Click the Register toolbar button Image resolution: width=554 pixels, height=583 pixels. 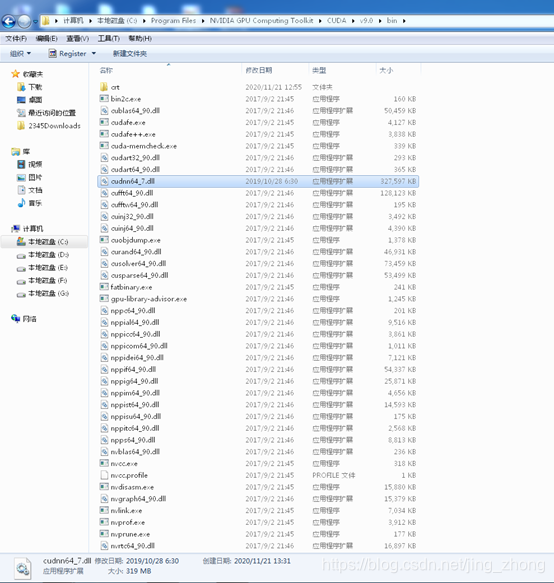pos(67,54)
